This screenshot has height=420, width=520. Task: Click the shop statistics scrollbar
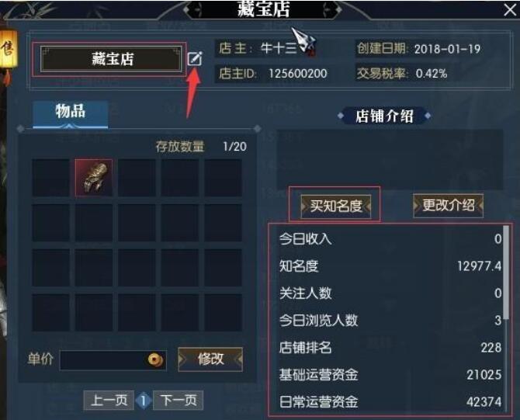(x=506, y=272)
